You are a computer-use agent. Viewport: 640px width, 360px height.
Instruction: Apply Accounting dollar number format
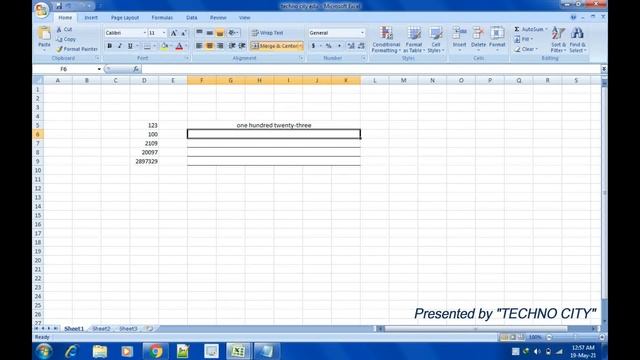[313, 46]
